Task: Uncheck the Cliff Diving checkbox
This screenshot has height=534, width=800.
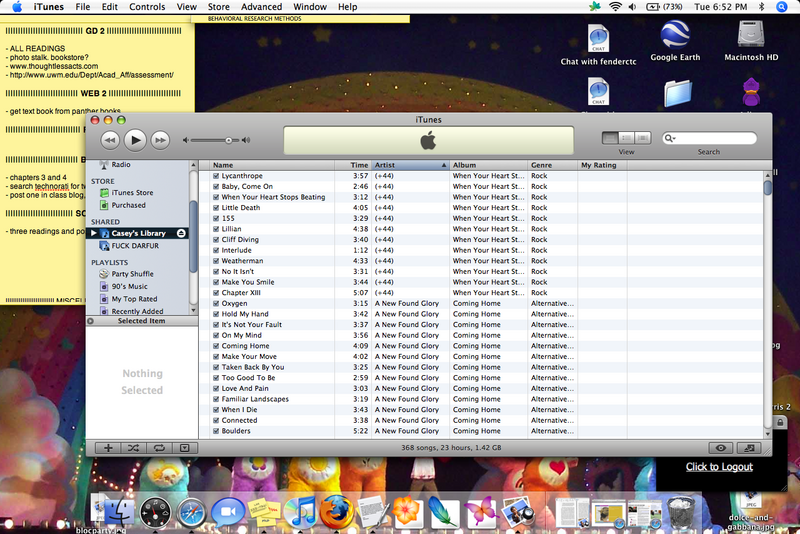Action: [216, 240]
